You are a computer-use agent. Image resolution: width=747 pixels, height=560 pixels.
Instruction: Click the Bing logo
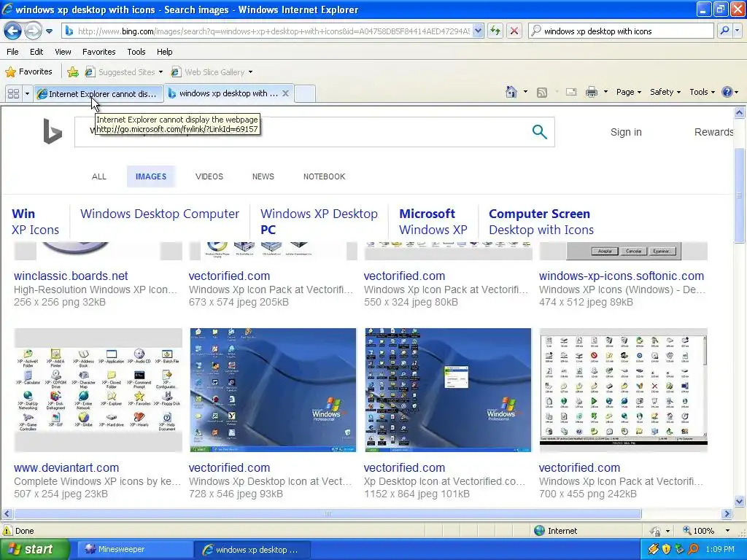pos(53,131)
